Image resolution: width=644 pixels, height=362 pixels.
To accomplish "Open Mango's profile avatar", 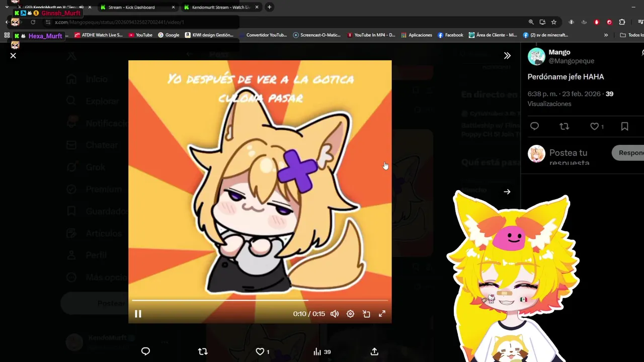I will pos(536,56).
